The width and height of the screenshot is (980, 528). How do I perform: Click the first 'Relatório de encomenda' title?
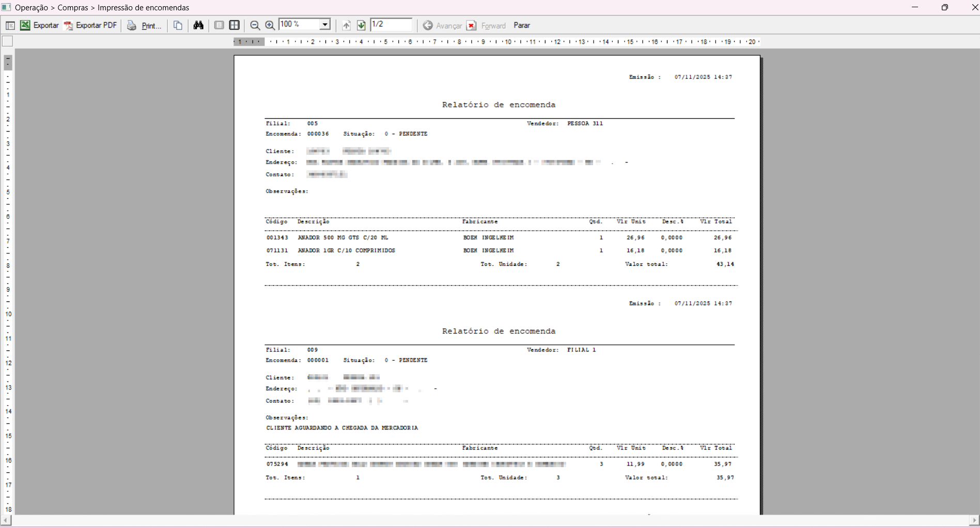coord(499,105)
